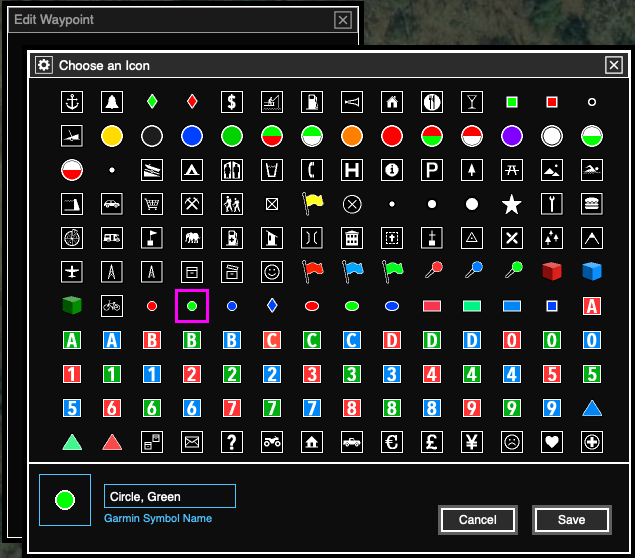Click the Save button
Image resolution: width=635 pixels, height=558 pixels.
coord(572,520)
